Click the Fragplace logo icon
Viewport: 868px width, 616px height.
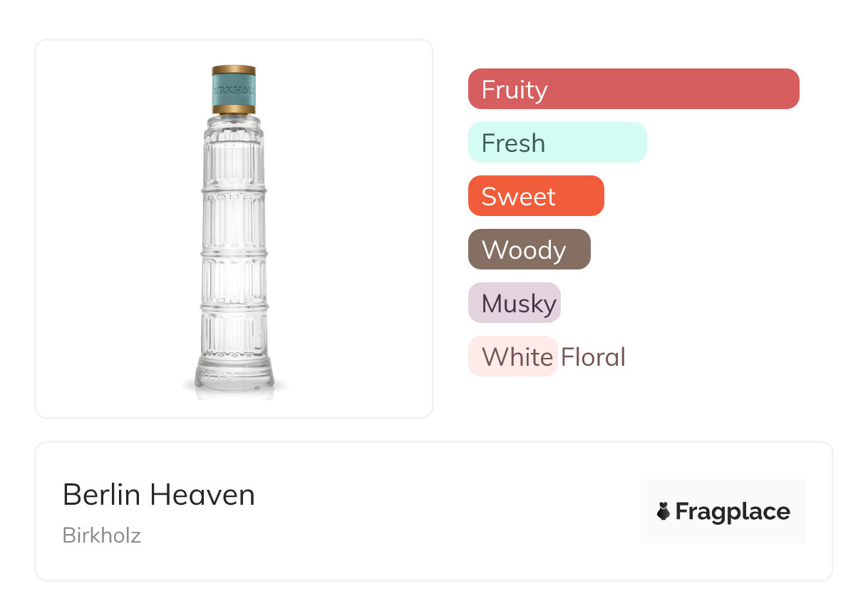click(x=663, y=511)
